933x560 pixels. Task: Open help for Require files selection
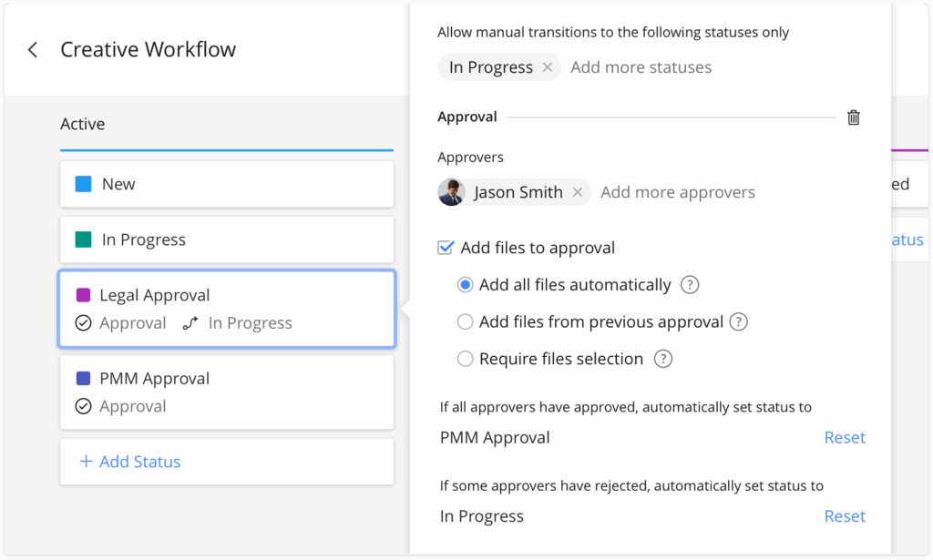(663, 359)
